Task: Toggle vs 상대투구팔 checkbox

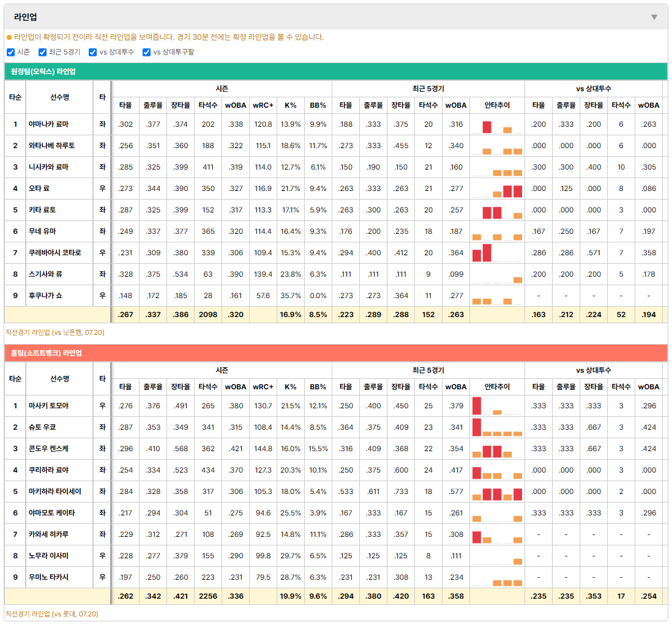Action: click(146, 52)
